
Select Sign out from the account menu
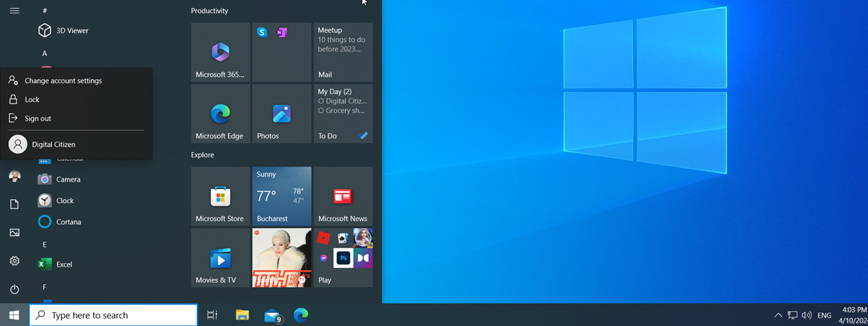77,118
